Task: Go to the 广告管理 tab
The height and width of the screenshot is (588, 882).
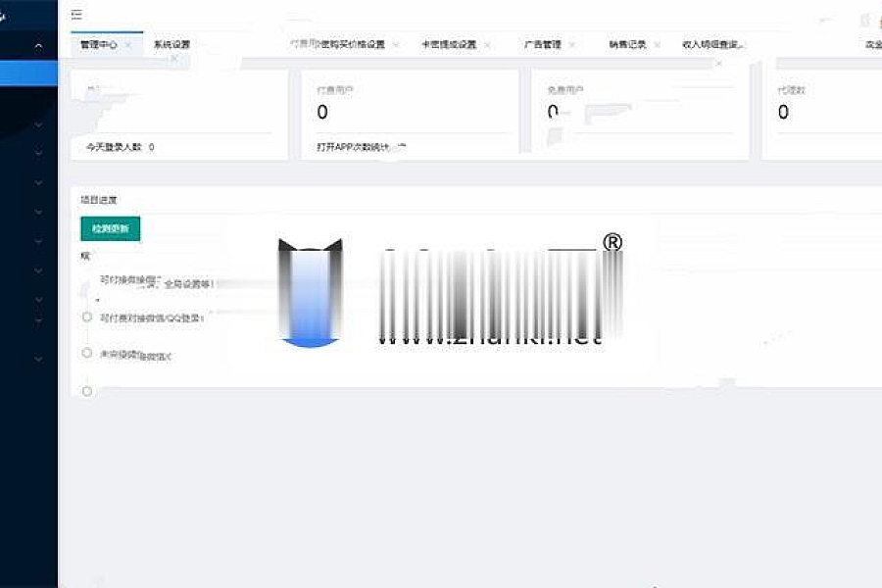Action: click(x=543, y=44)
